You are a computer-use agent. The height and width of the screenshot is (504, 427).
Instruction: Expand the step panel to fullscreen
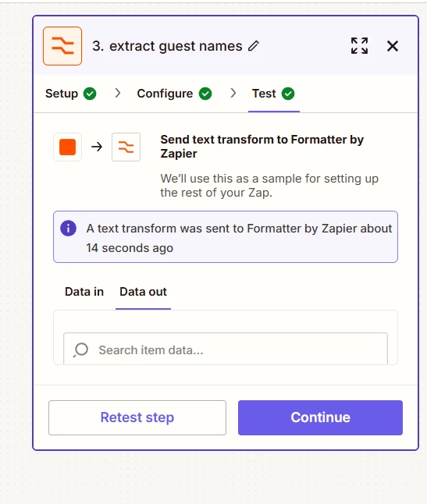click(359, 46)
